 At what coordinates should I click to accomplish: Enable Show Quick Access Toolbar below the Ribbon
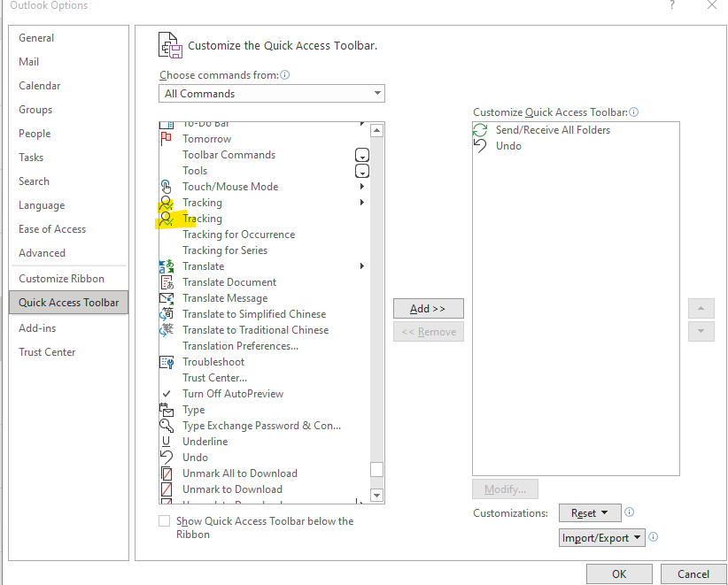163,521
